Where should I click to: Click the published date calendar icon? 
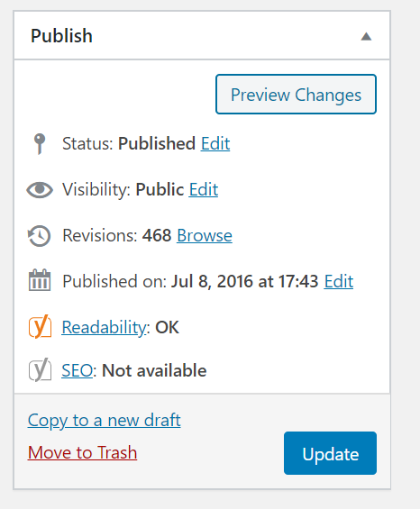click(40, 280)
